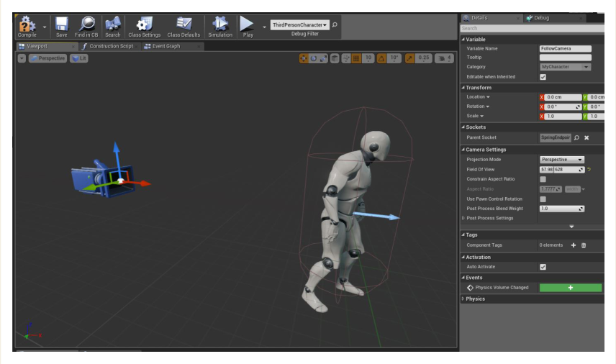Toggle scale snapping arrow icon

(409, 58)
